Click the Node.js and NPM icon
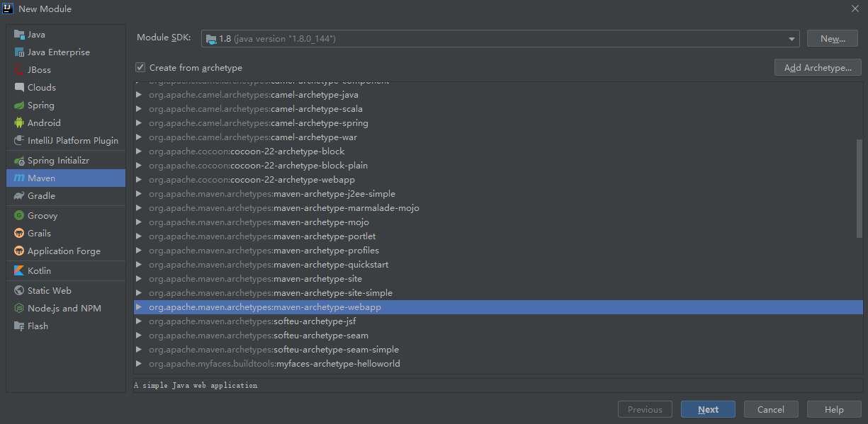868x424 pixels. pyautogui.click(x=19, y=309)
